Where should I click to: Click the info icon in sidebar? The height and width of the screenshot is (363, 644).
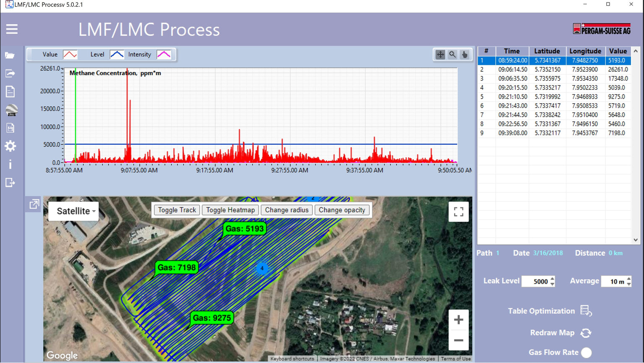10,165
